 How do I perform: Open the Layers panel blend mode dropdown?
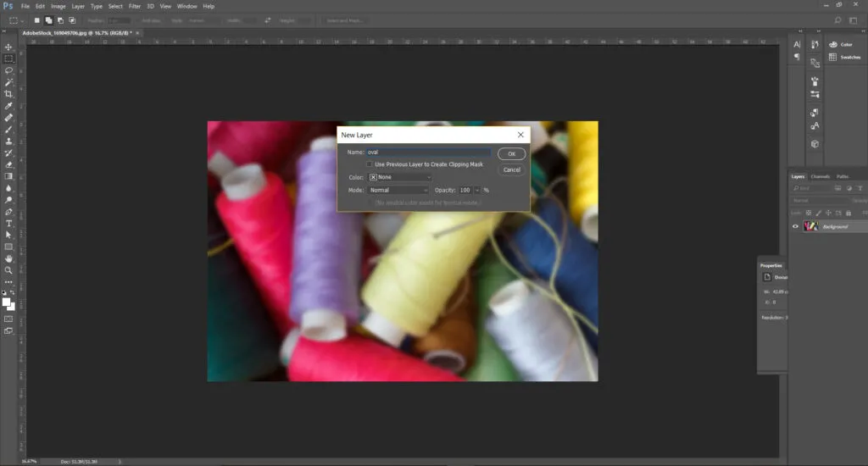(821, 200)
